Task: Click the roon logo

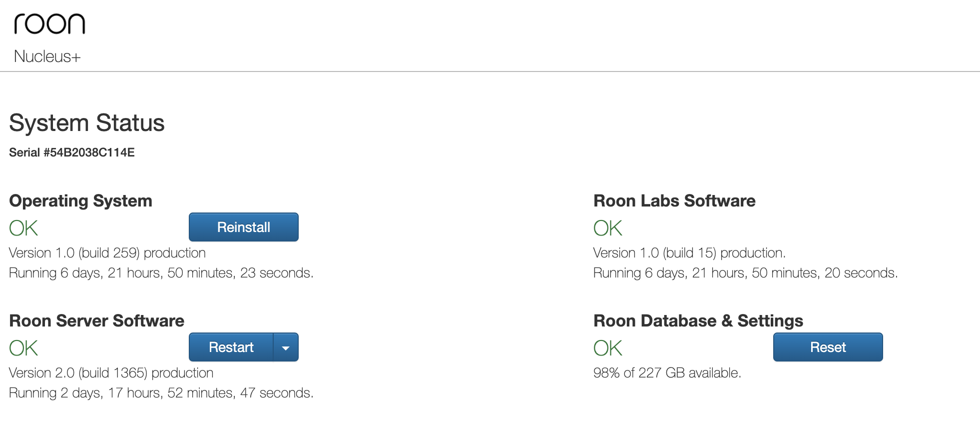Action: 49,23
